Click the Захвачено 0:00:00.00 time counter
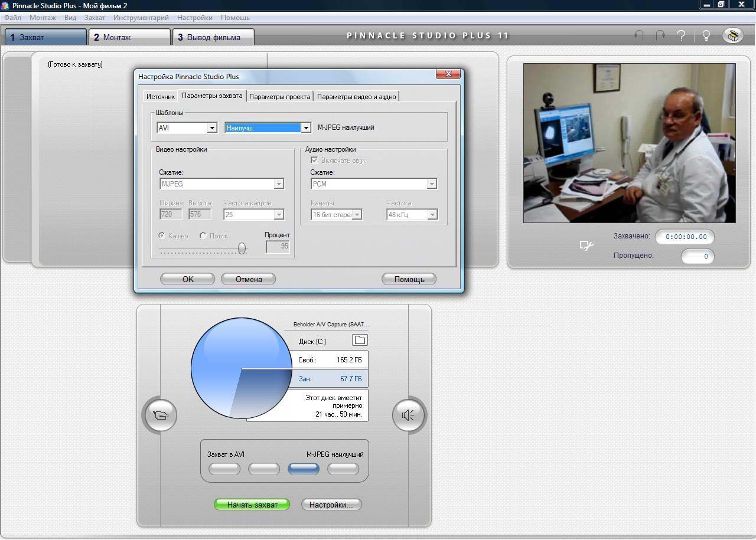This screenshot has width=756, height=540. tap(685, 237)
